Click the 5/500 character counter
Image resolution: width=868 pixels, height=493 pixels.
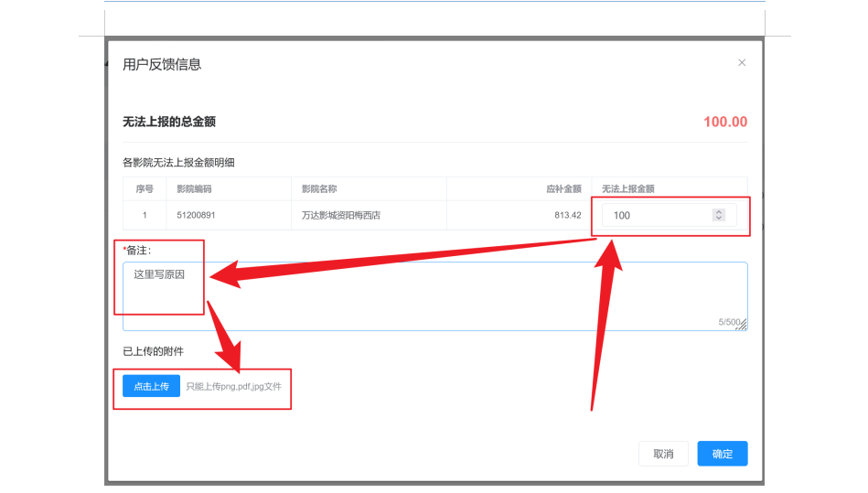tap(727, 322)
